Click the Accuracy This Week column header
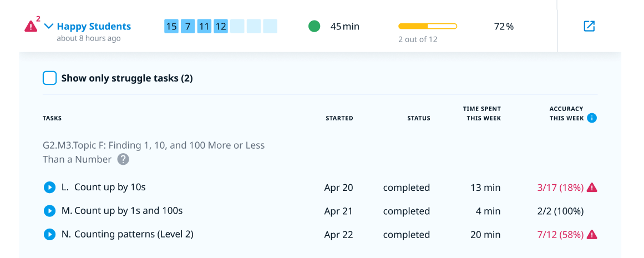The width and height of the screenshot is (644, 258). [x=566, y=113]
